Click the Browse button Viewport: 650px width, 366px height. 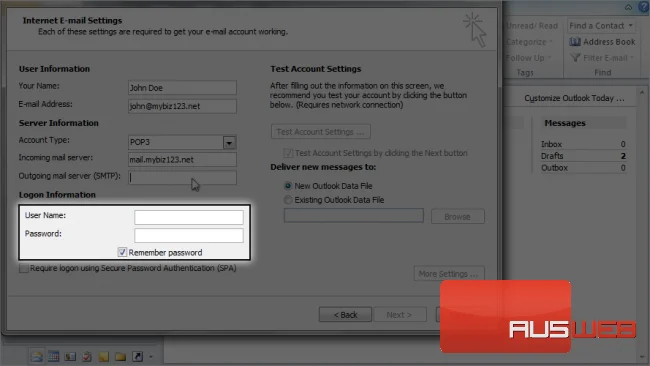458,216
